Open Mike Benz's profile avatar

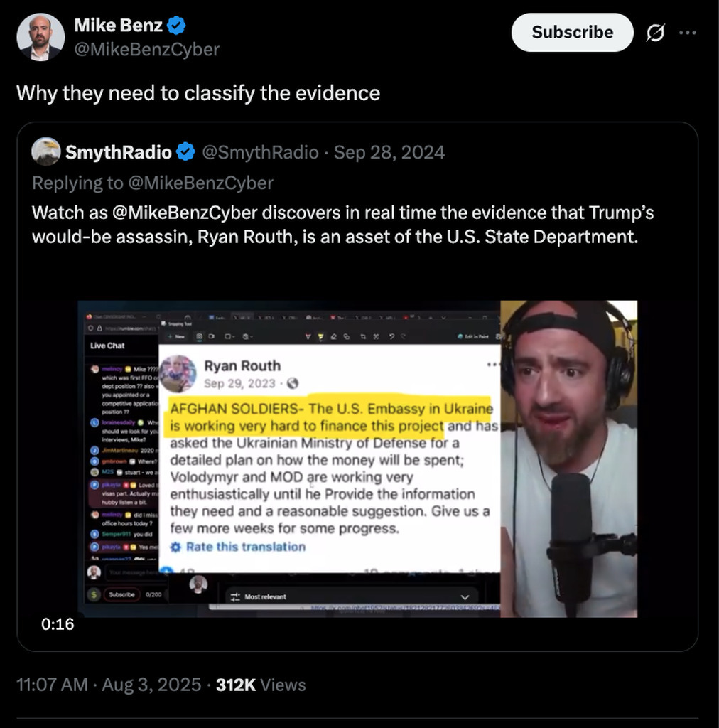pos(40,37)
